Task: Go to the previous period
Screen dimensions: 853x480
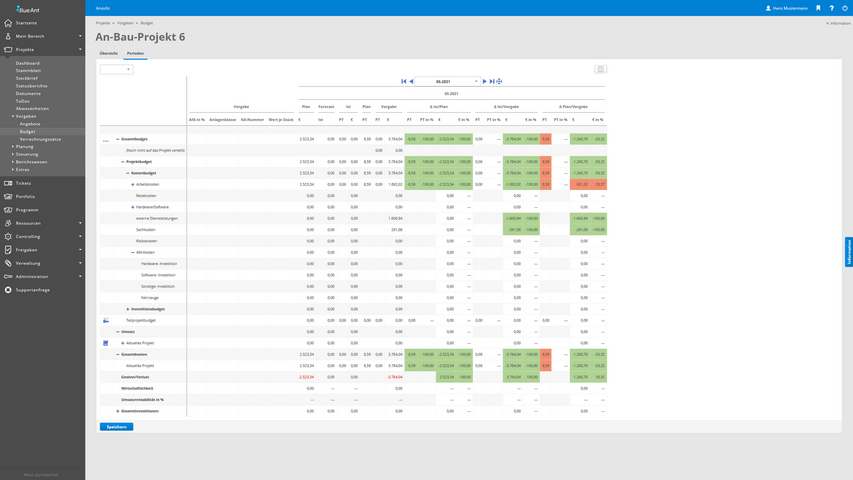Action: [411, 81]
